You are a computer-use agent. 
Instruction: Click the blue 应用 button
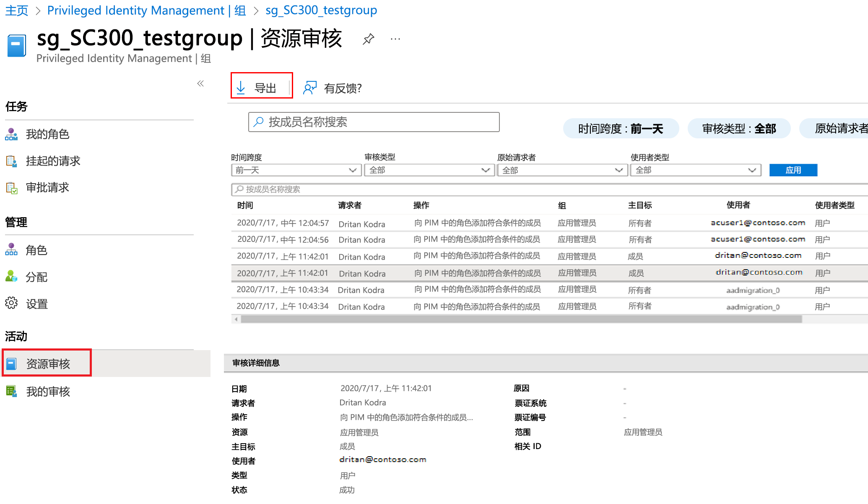tap(793, 170)
